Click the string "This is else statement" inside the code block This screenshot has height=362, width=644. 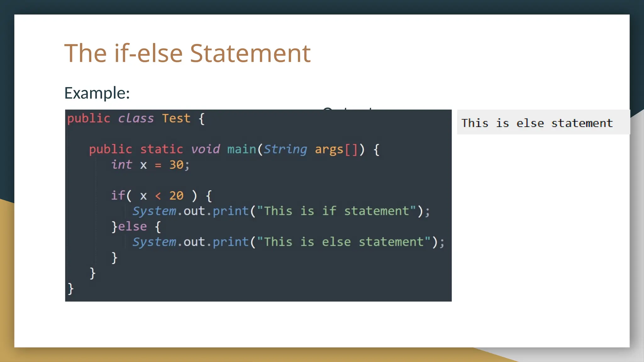pyautogui.click(x=344, y=242)
